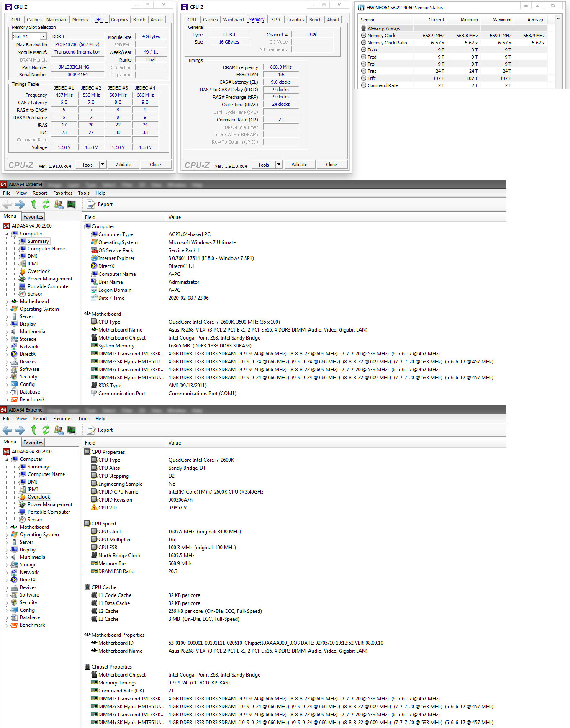Click the HWiNFO64 title bar icon
This screenshot has height=728, width=570.
click(361, 8)
